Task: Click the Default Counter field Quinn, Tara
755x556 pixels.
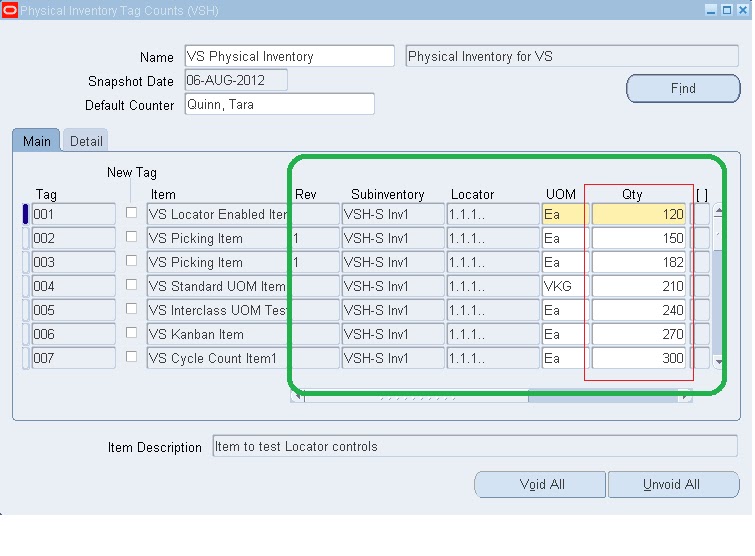Action: 279,104
